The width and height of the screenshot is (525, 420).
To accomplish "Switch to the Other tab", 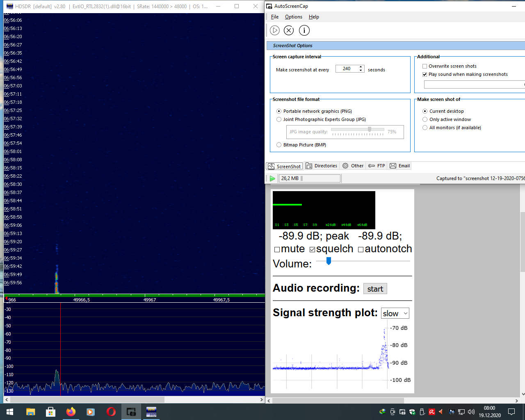I will click(x=353, y=166).
